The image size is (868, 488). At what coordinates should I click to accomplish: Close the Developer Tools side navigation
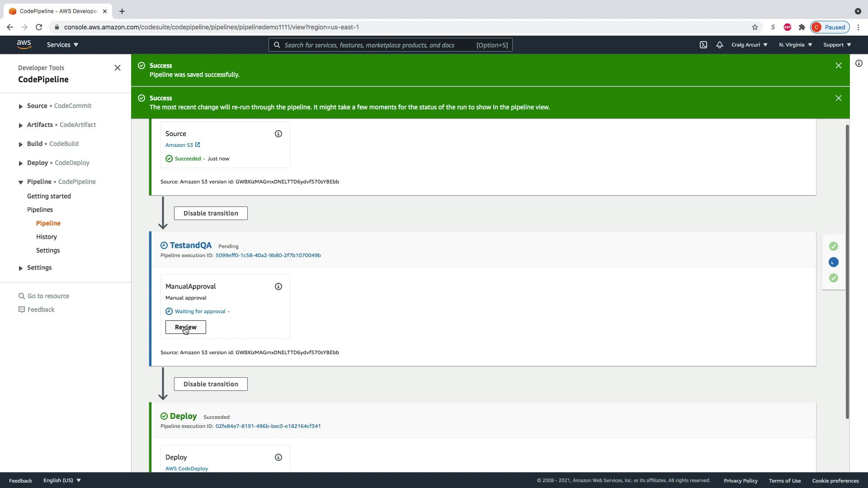tap(118, 68)
